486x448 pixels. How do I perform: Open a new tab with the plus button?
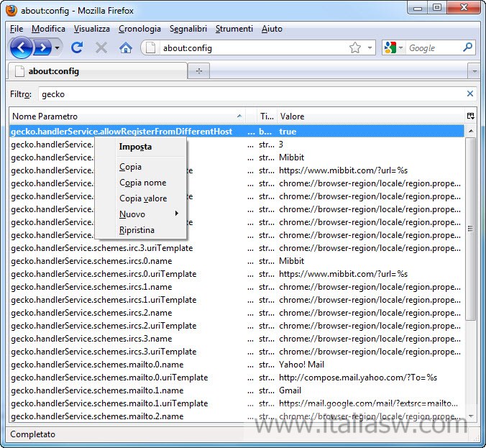[198, 70]
